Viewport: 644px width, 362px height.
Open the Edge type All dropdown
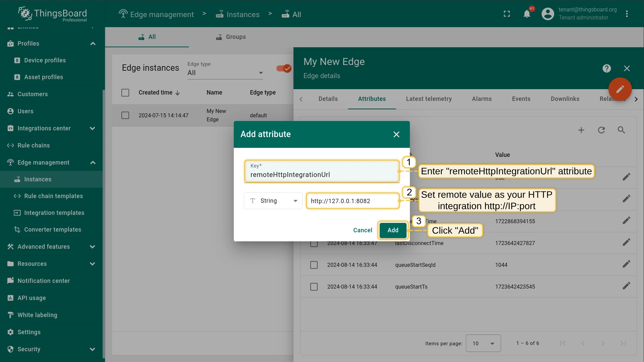[x=225, y=73]
